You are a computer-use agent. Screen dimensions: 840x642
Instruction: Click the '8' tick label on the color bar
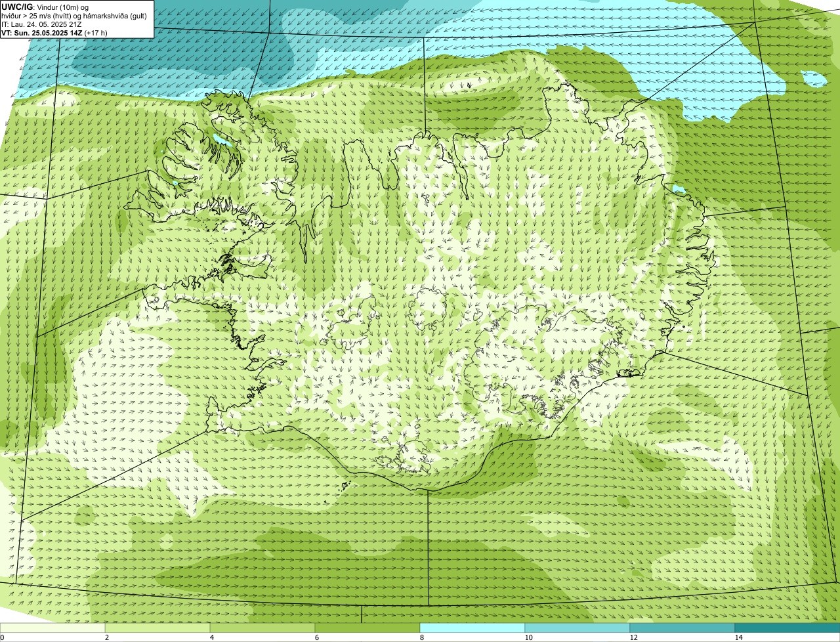pyautogui.click(x=422, y=637)
